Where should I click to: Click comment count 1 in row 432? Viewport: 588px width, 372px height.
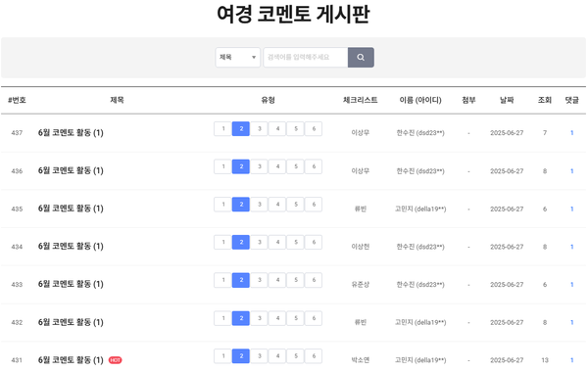click(572, 322)
